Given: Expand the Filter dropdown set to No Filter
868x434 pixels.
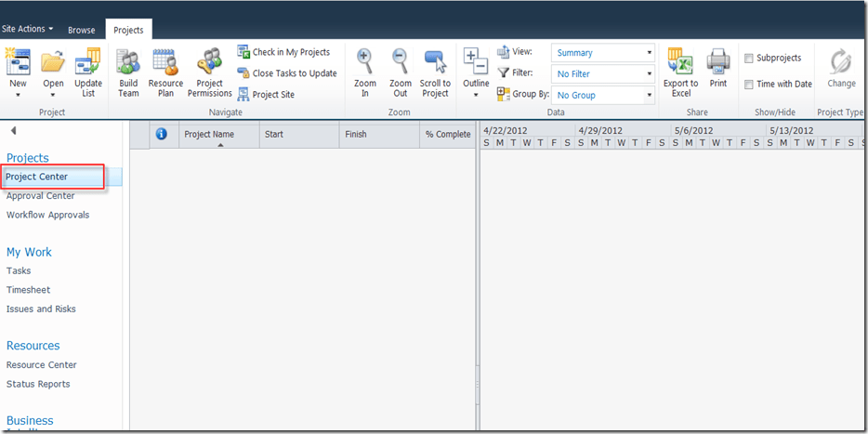Looking at the screenshot, I should tap(603, 74).
